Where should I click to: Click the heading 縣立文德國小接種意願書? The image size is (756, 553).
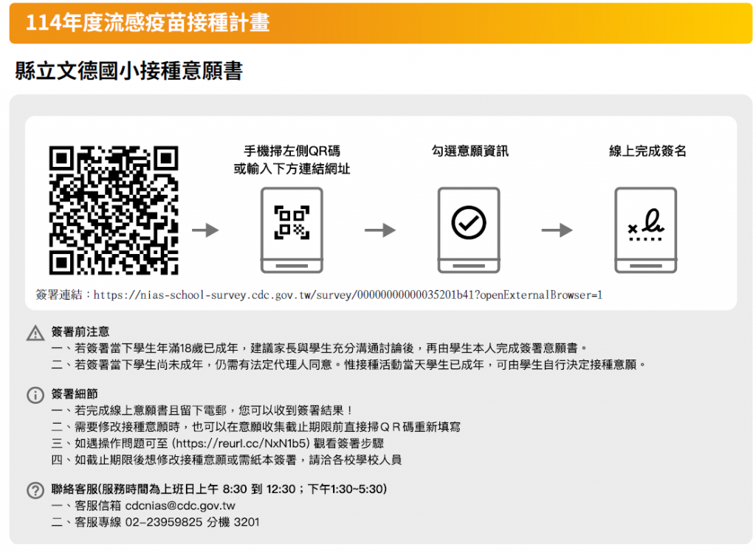[x=128, y=71]
